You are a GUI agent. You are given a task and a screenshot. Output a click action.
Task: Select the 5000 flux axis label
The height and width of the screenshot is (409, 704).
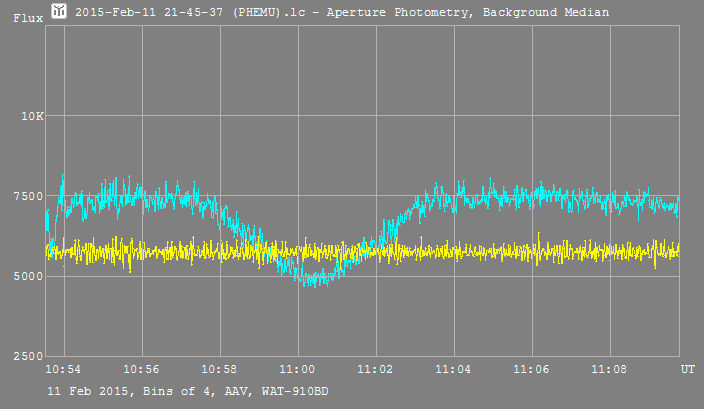30,276
